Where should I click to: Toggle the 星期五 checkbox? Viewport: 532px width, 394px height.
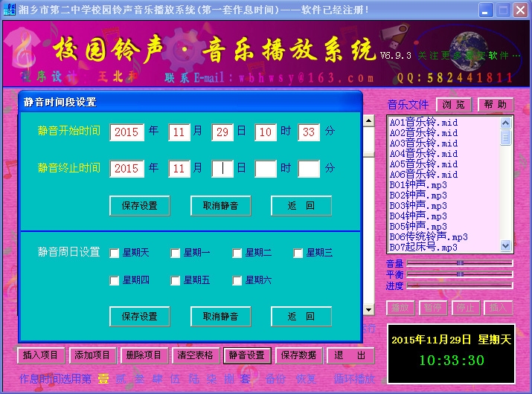coord(176,280)
